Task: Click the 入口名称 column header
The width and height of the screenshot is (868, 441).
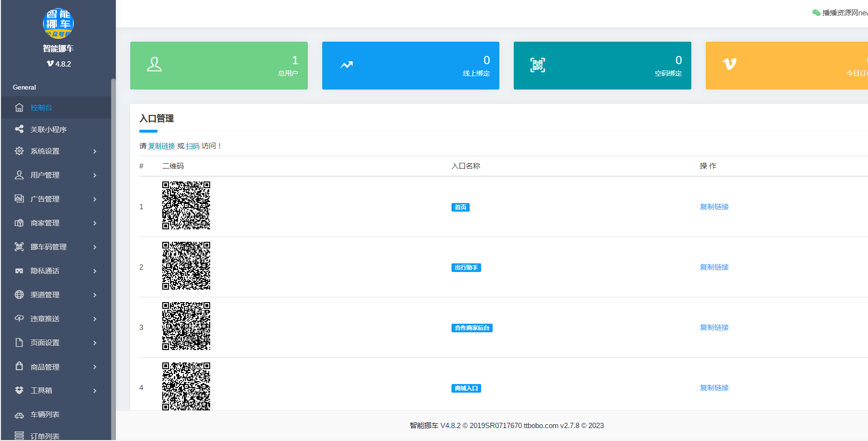Action: (466, 166)
